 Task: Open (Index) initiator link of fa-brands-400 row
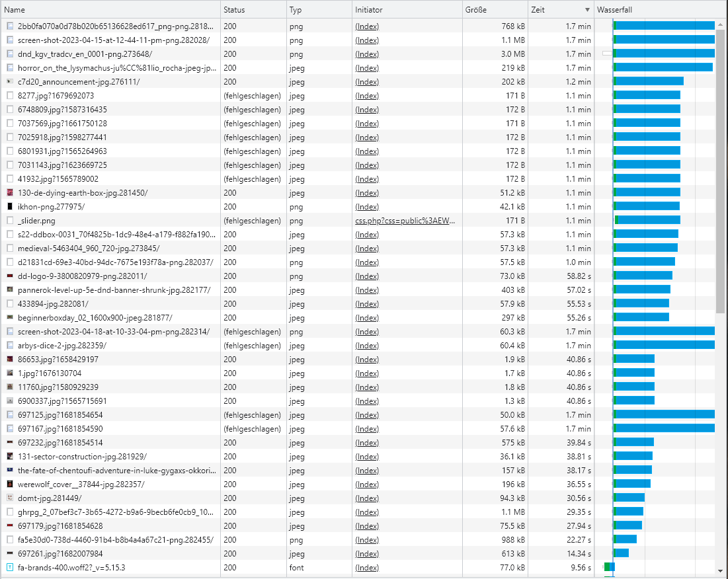click(x=367, y=567)
